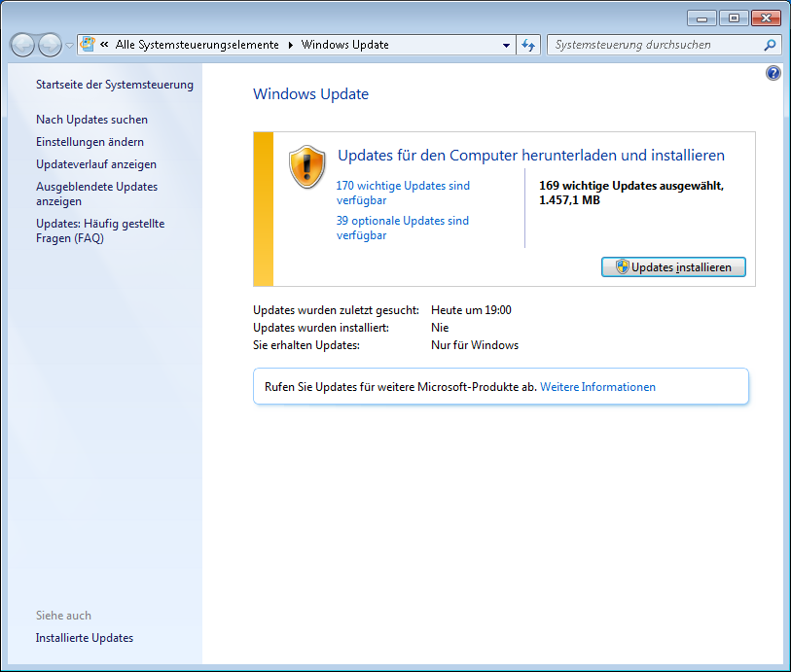Click the Control Panel icon in address bar
791x672 pixels.
[x=88, y=45]
